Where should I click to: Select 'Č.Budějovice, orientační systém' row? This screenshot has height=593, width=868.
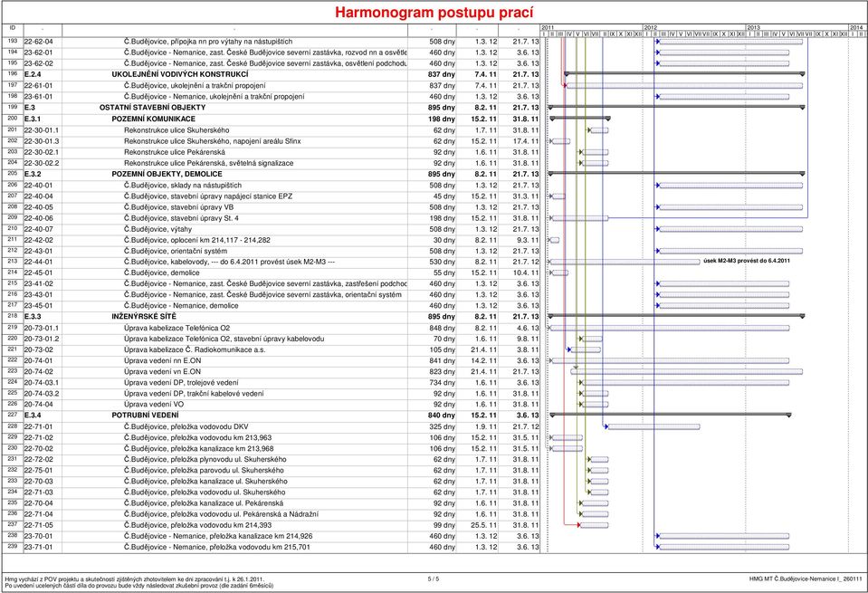272,251
